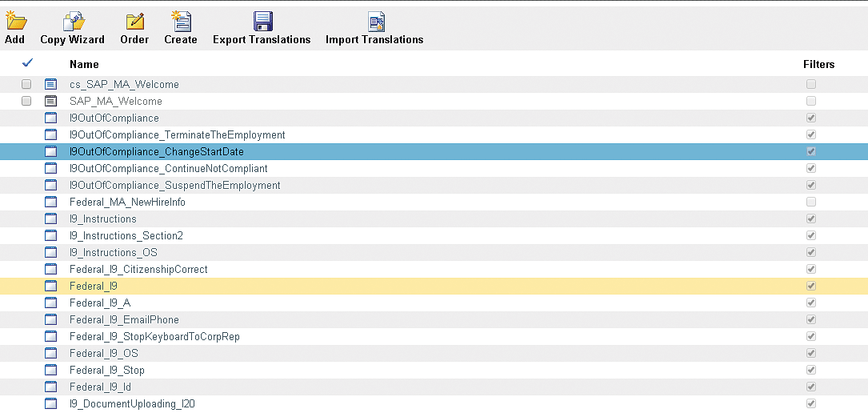868x417 pixels.
Task: Select I9OutOfCompliance_TerminateTheEmployment entry
Action: pyautogui.click(x=177, y=135)
